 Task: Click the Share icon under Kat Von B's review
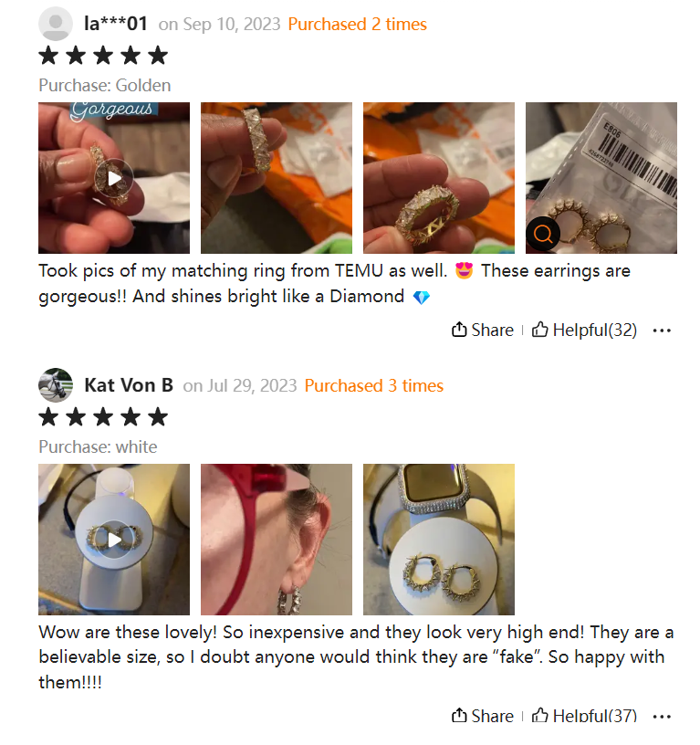click(x=459, y=715)
